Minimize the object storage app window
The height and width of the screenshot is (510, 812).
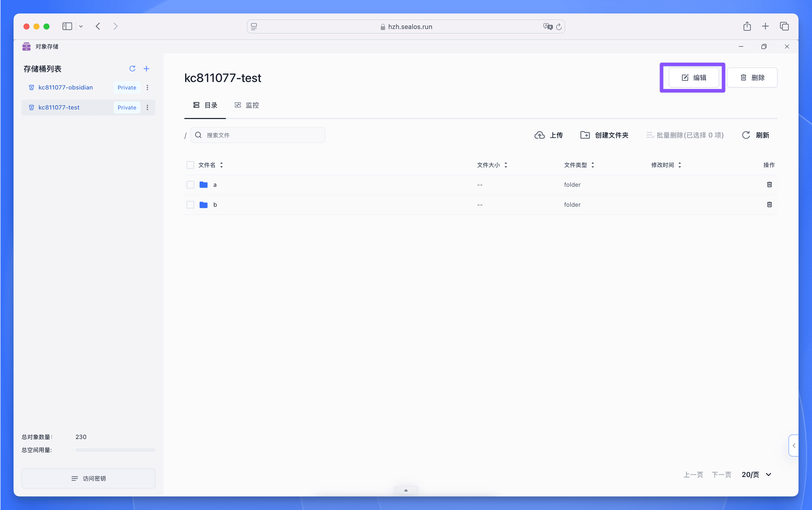coord(741,46)
